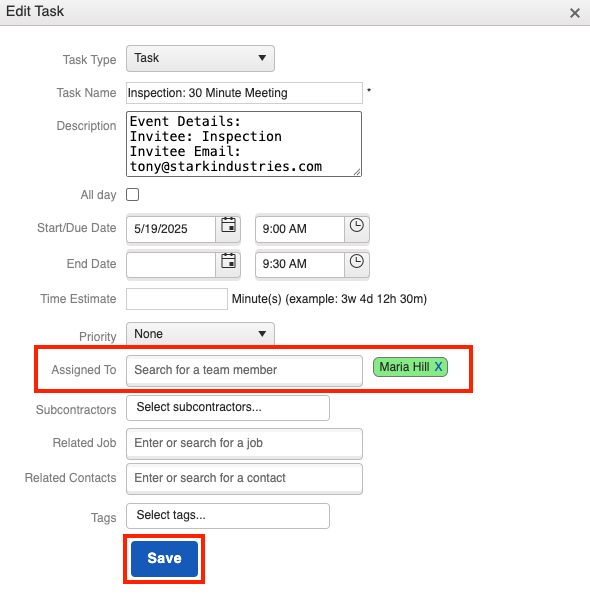Focus the Task Name field
Viewport: 590px width, 597px height.
(x=244, y=93)
